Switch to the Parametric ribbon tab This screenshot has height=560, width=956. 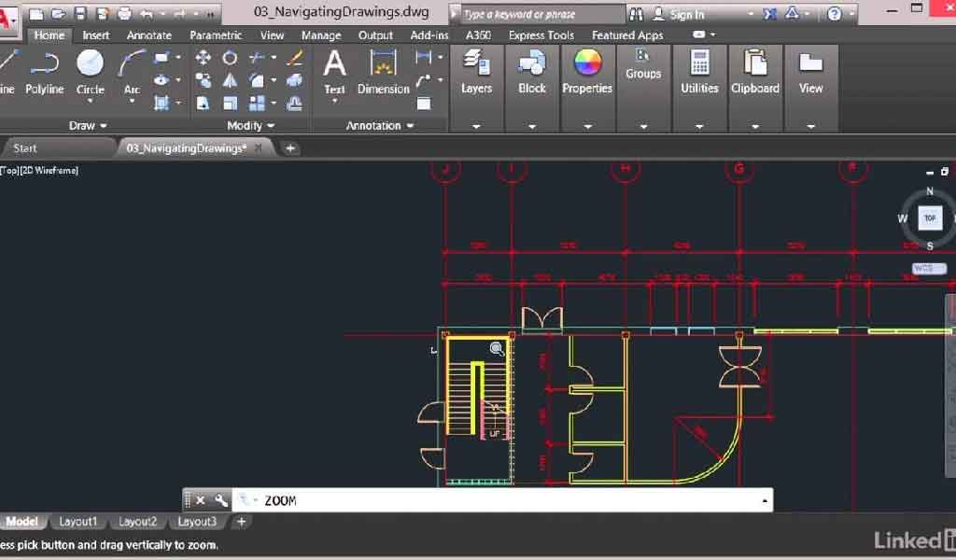tap(216, 35)
